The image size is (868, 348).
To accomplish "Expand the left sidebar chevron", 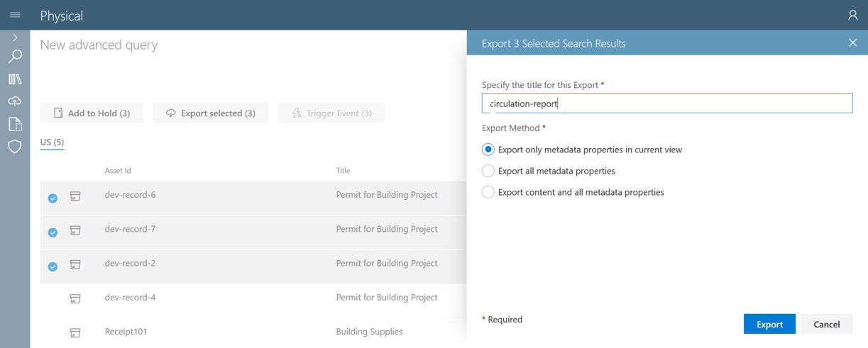I will (15, 38).
